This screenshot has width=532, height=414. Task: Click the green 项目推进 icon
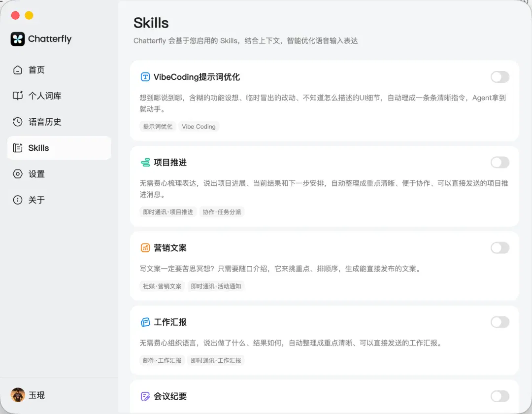click(145, 163)
